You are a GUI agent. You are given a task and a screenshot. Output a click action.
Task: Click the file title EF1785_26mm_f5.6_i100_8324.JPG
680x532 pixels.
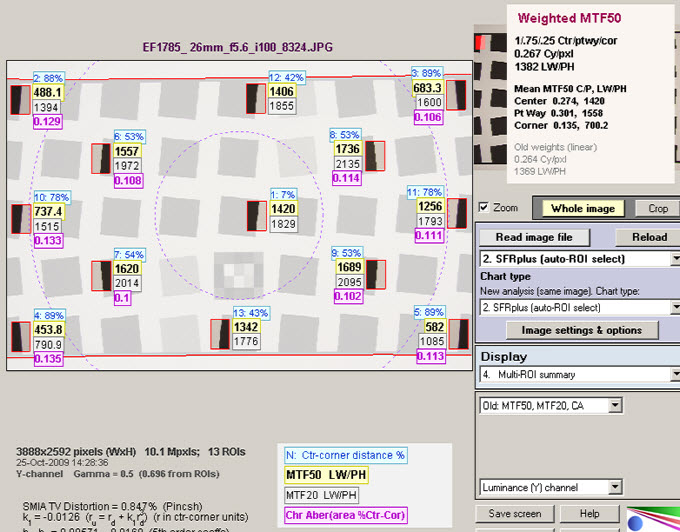click(238, 47)
